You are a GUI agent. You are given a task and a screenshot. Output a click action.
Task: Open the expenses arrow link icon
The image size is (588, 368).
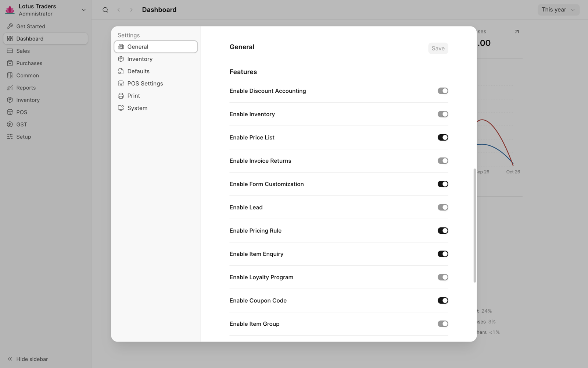click(517, 32)
